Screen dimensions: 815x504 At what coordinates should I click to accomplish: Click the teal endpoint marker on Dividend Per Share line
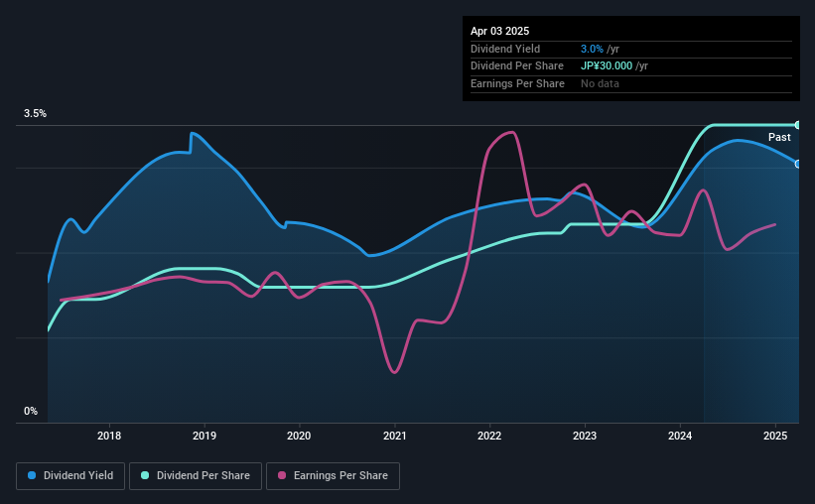(798, 125)
